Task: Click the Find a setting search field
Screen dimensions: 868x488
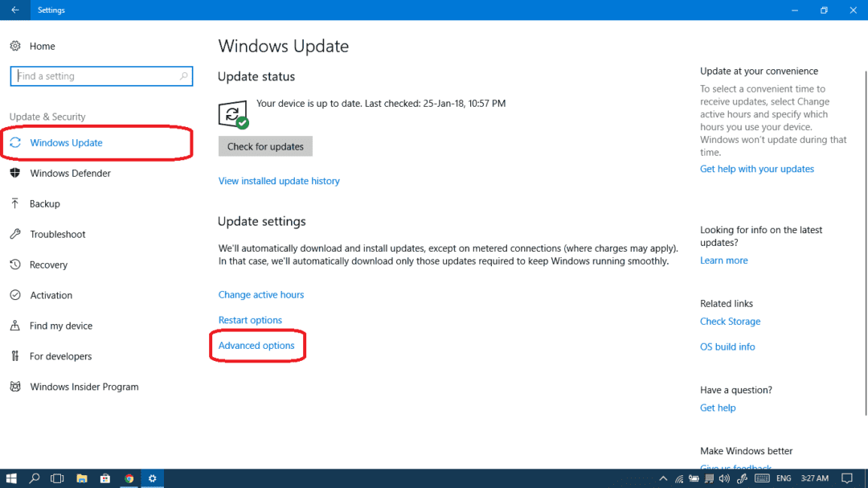Action: click(x=101, y=76)
